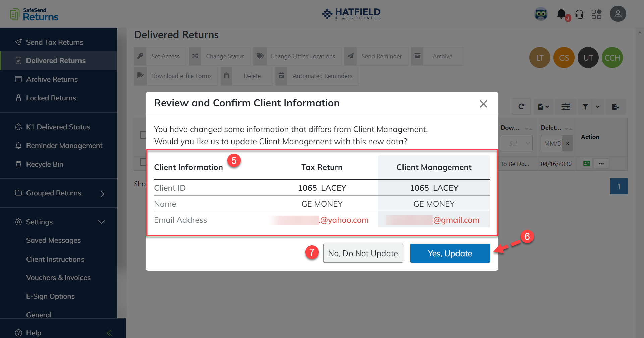Open the headset support icon
644x338 pixels.
tap(579, 14)
